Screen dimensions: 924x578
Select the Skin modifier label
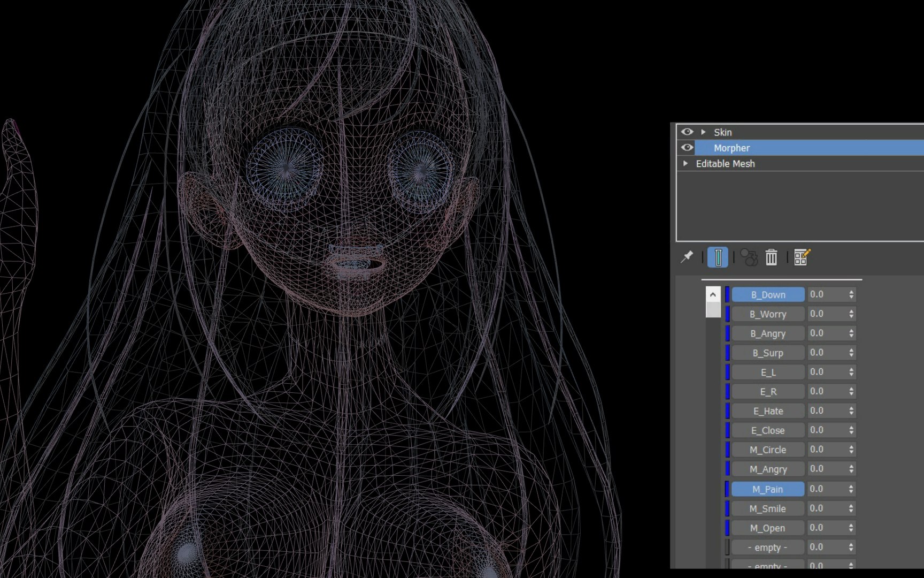tap(722, 132)
